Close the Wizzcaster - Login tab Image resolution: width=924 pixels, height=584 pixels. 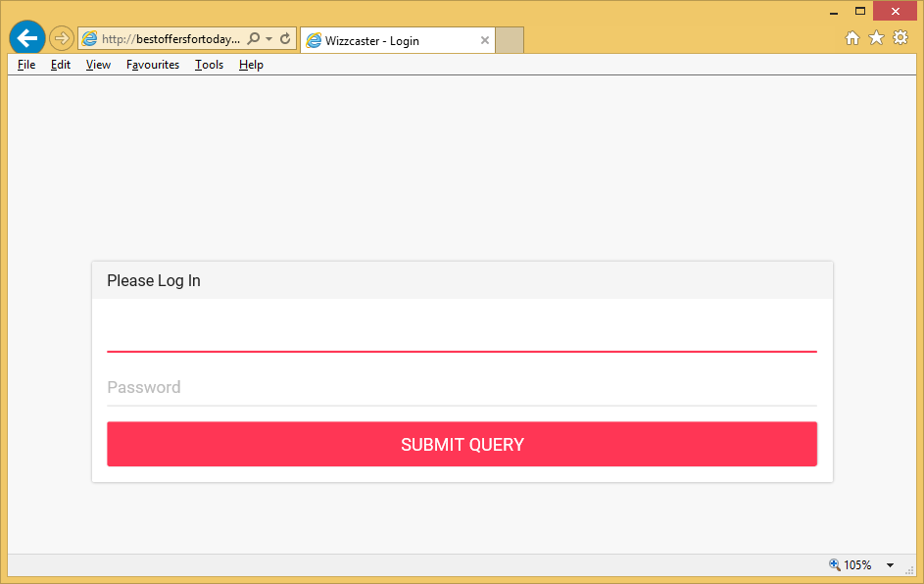tap(484, 40)
